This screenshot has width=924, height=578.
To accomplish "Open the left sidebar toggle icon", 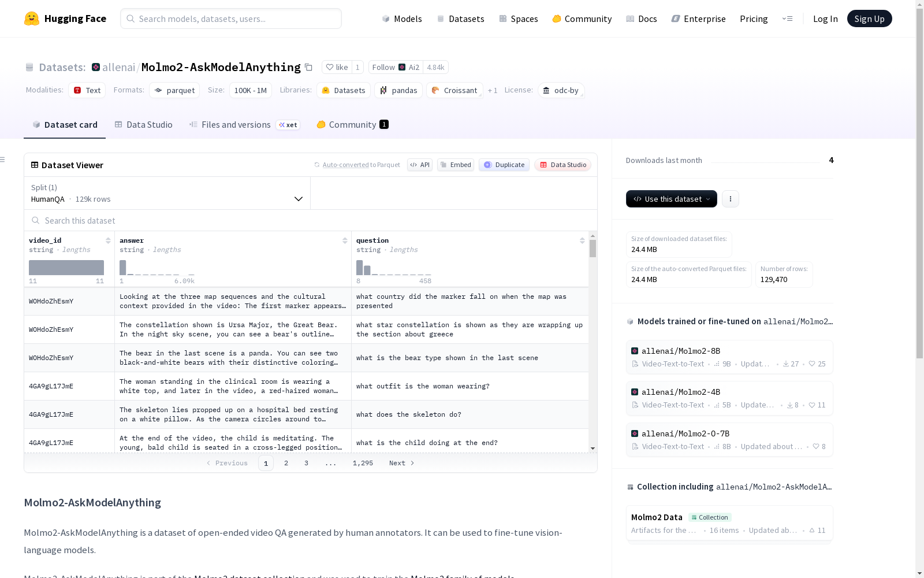I will tap(3, 160).
